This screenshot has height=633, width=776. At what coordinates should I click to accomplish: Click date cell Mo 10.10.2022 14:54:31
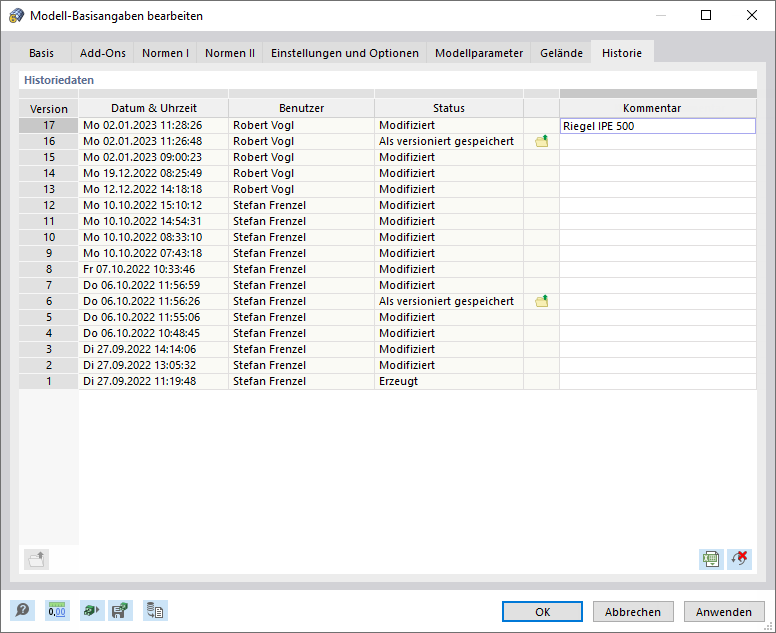(153, 221)
